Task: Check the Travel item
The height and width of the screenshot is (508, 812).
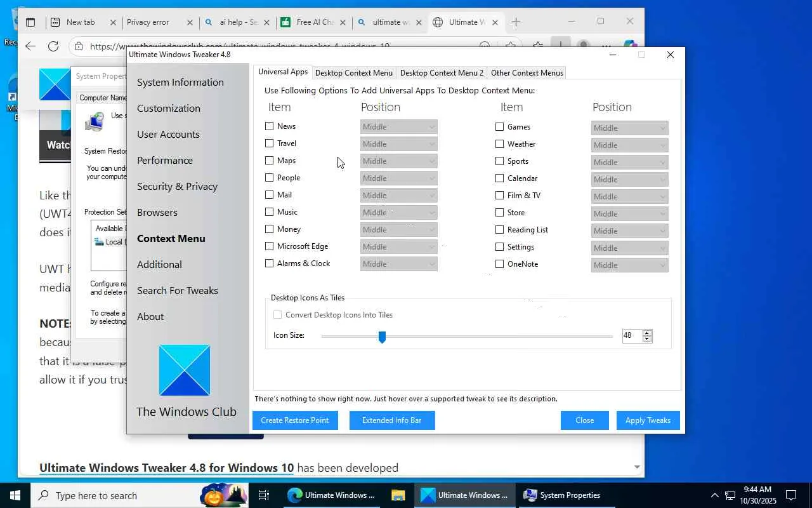Action: 270,144
